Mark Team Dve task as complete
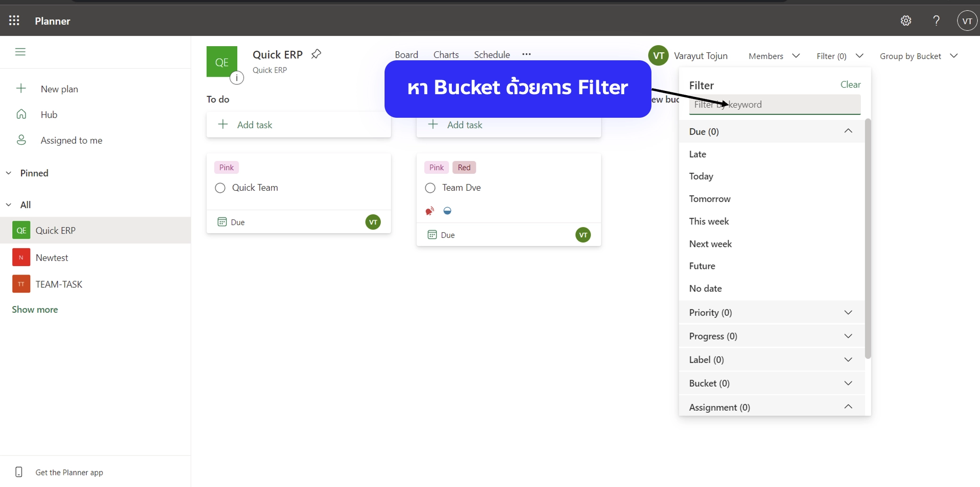Screen dimensions: 980x487 point(430,188)
